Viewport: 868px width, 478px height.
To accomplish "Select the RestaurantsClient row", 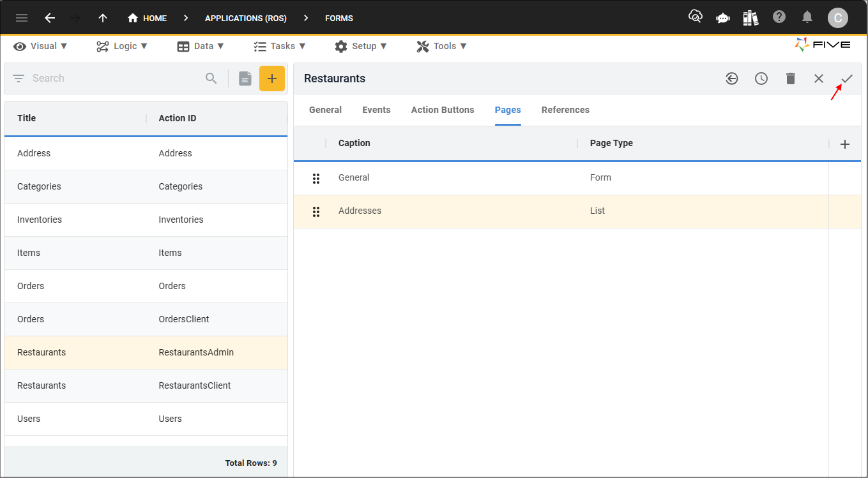I will pos(146,385).
